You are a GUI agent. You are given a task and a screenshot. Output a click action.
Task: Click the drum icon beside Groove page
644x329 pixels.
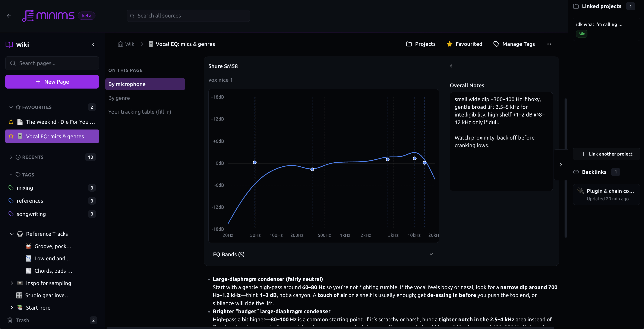(28, 246)
